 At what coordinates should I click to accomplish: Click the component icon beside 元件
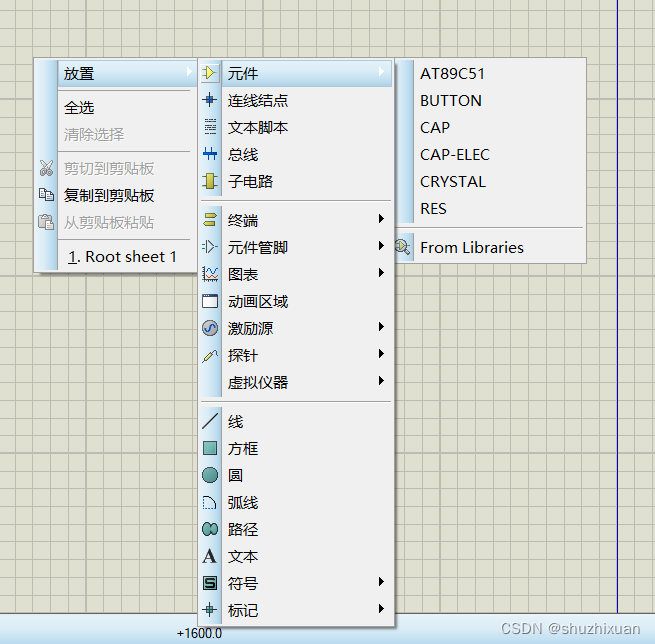(x=210, y=74)
